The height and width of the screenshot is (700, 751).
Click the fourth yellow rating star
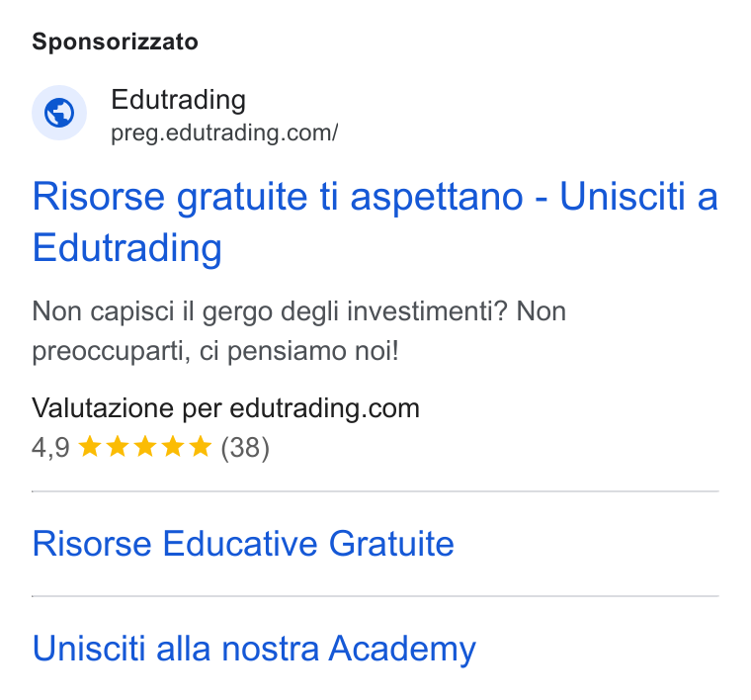click(173, 447)
